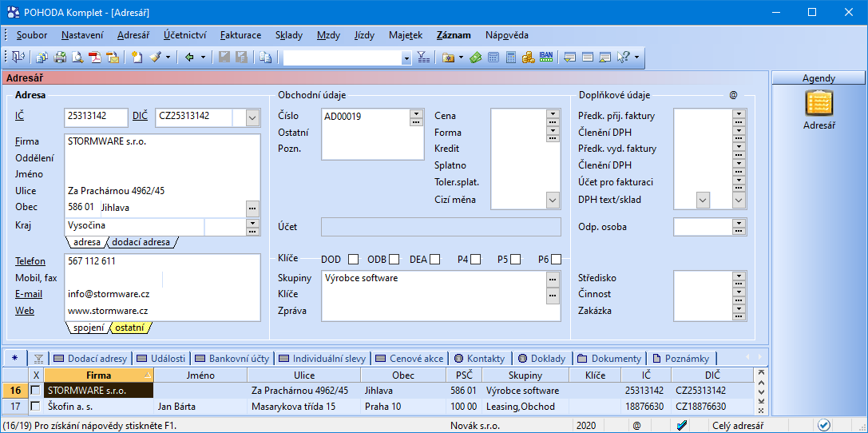The height and width of the screenshot is (433, 868).
Task: Open the Cizí měna dropdown
Action: 553,200
